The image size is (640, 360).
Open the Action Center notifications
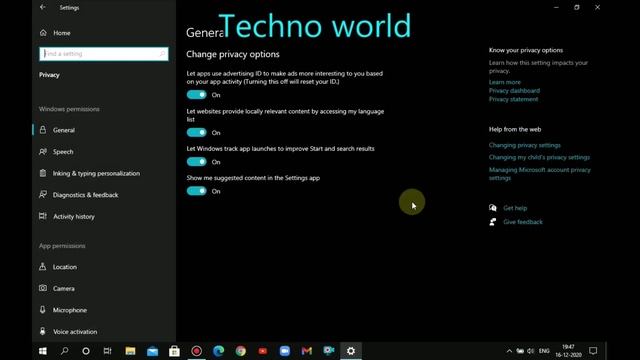coord(593,351)
